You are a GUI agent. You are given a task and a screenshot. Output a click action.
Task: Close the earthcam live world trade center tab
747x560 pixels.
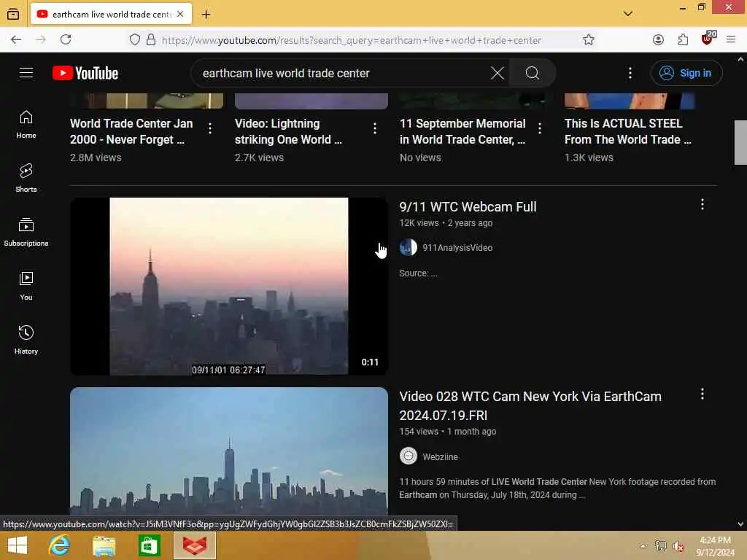pyautogui.click(x=180, y=15)
